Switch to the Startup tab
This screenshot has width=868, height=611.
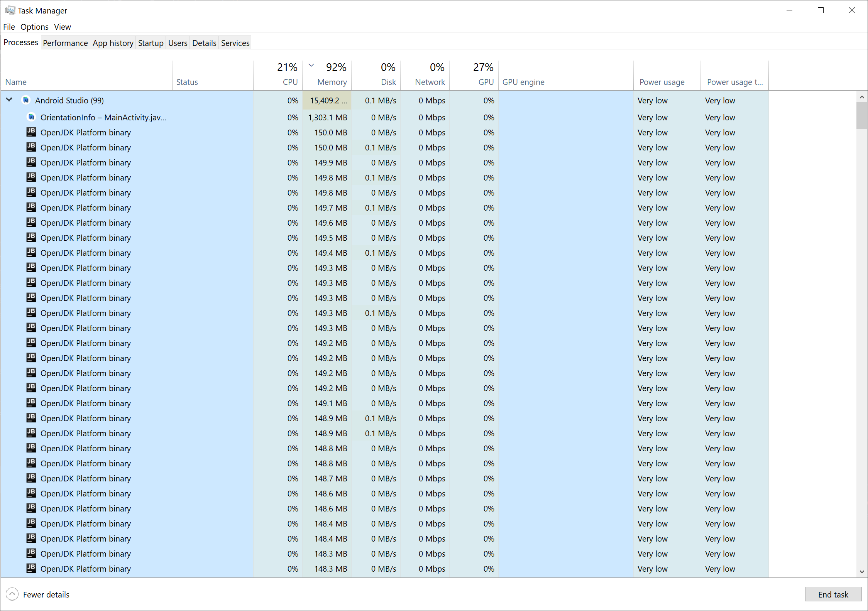(151, 43)
